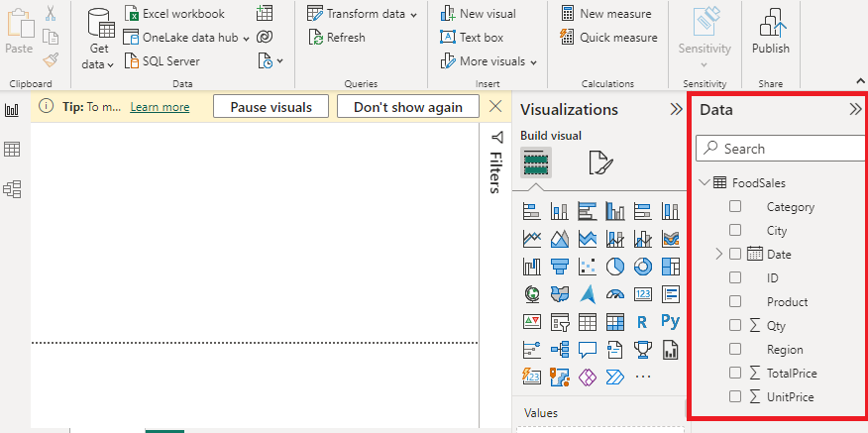This screenshot has width=868, height=433.
Task: Pick the filled map visualization
Action: (x=559, y=293)
